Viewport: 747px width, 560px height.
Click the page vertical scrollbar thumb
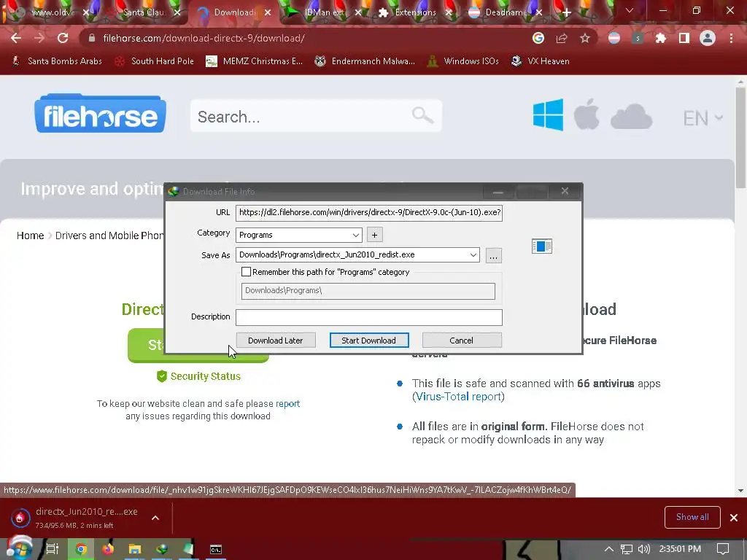pyautogui.click(x=740, y=138)
